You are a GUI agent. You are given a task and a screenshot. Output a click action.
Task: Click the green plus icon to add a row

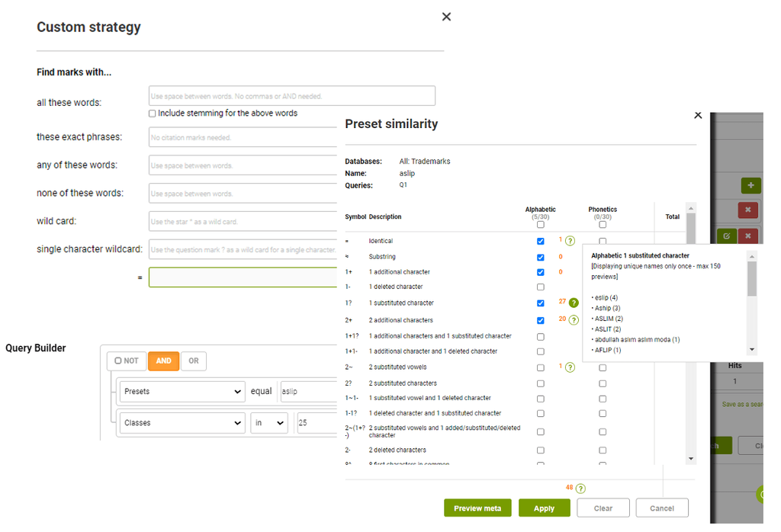pos(751,185)
